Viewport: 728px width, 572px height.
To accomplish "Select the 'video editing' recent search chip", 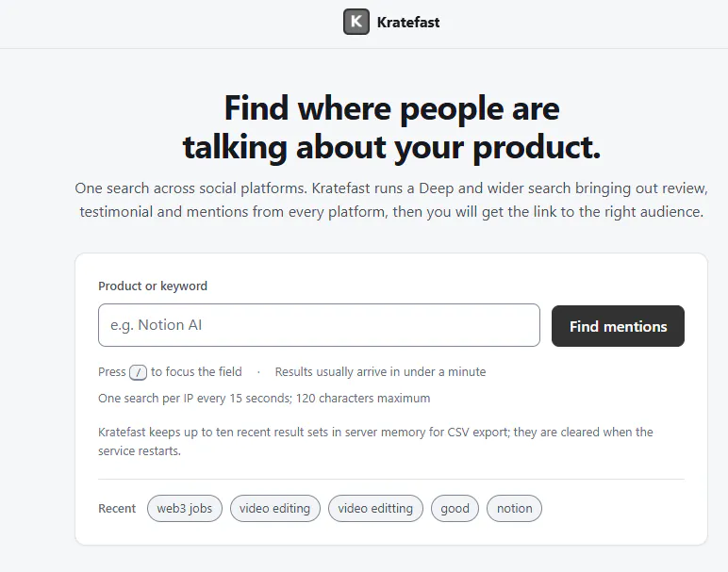I will 274,509.
